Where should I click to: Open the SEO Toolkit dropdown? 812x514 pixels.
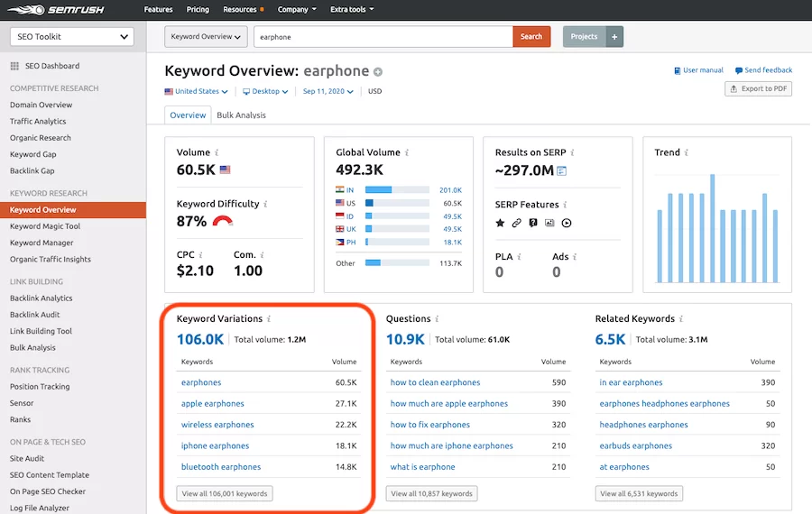72,37
